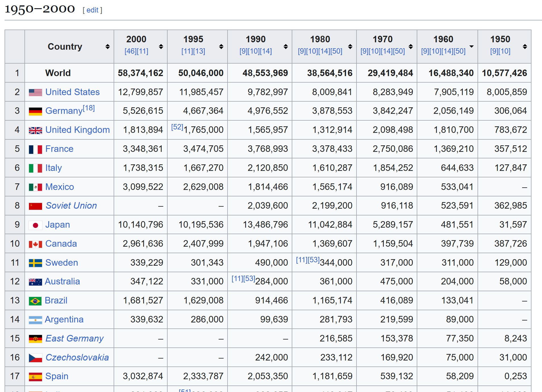This screenshot has height=392, width=542.
Task: Click the Czechoslovakia flag icon
Action: [35, 358]
